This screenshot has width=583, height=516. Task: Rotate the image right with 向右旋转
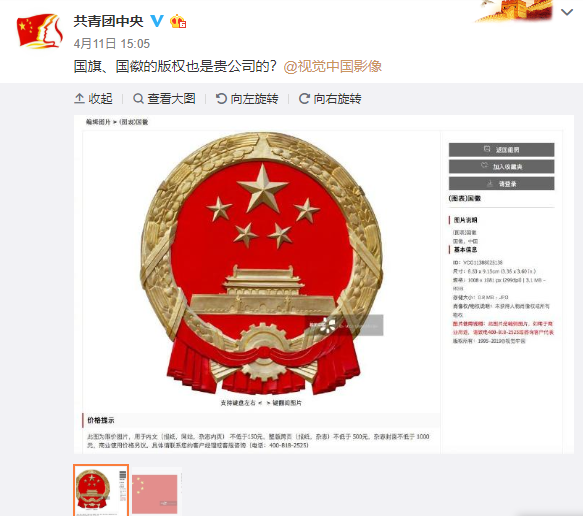[x=330, y=99]
